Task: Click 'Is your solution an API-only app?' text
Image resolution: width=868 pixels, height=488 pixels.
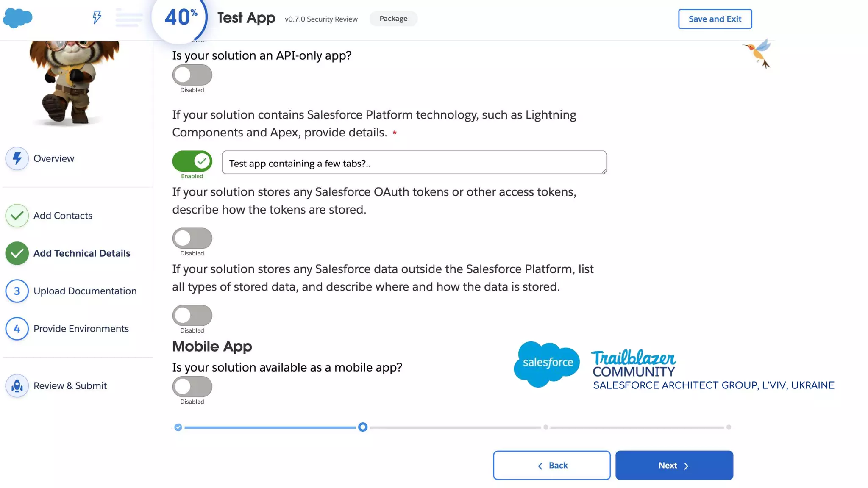Action: point(262,55)
